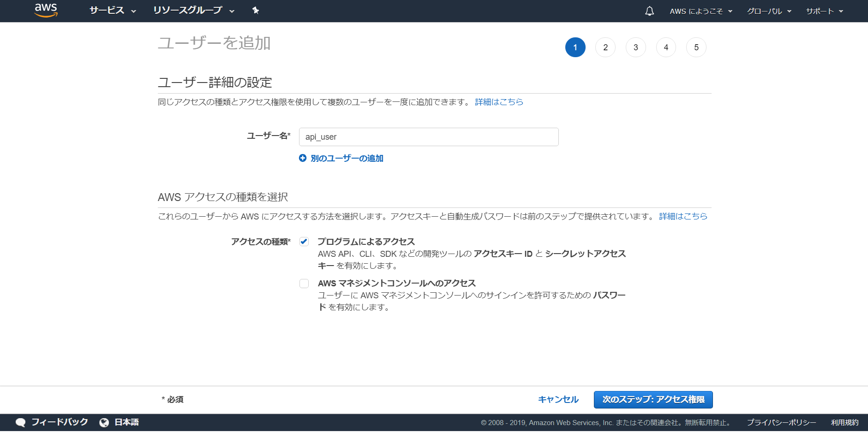The width and height of the screenshot is (868, 432).
Task: Click the AWS logo home icon
Action: 46,10
